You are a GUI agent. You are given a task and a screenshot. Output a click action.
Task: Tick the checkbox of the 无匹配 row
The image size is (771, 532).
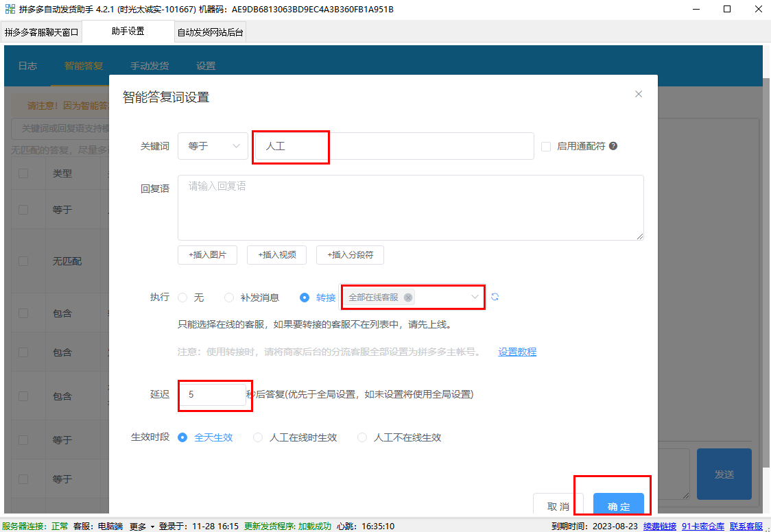pos(23,261)
